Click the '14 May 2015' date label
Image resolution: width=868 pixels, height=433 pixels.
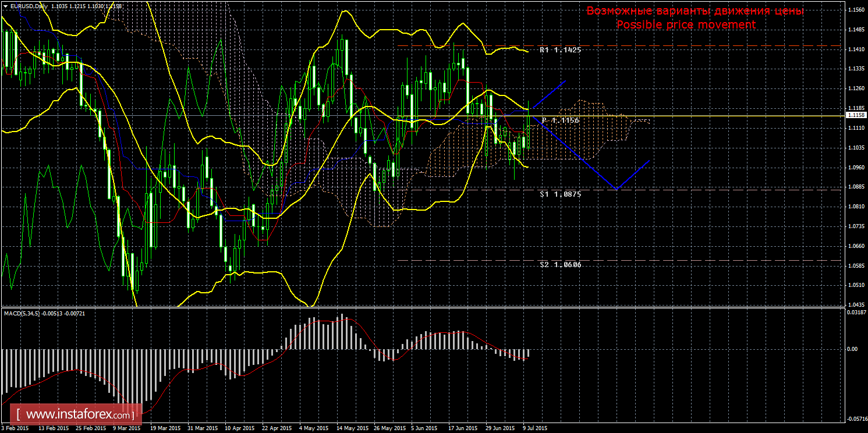pyautogui.click(x=354, y=428)
